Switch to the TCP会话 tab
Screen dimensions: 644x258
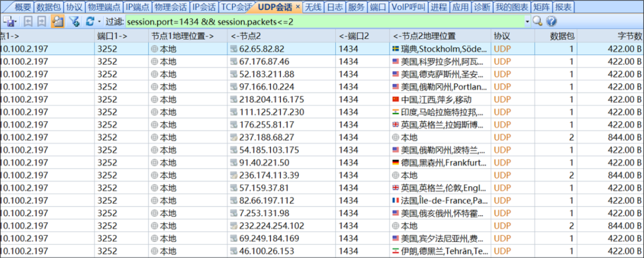236,7
